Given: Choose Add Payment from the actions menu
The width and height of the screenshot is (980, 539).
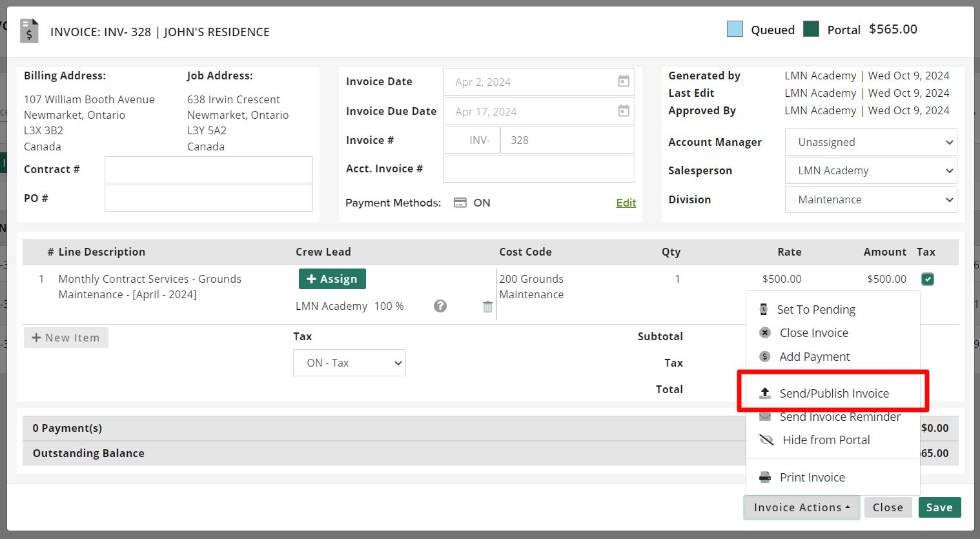Looking at the screenshot, I should pyautogui.click(x=814, y=357).
